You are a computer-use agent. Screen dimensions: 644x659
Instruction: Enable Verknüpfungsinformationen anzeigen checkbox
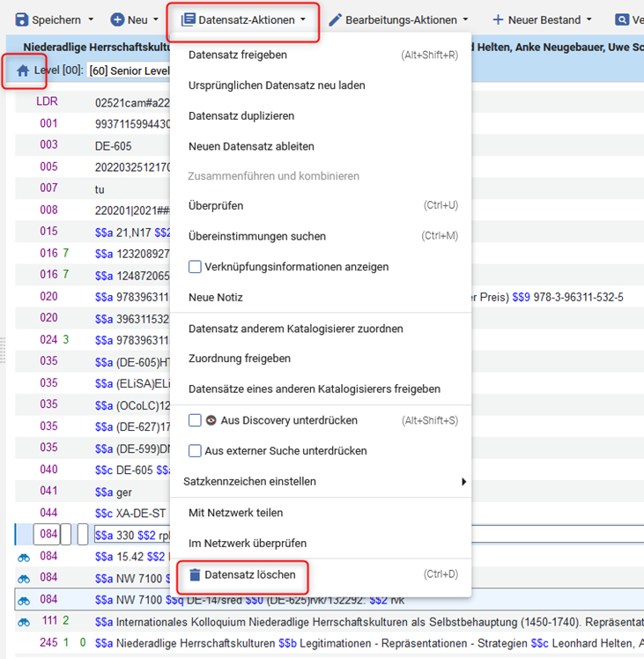196,267
